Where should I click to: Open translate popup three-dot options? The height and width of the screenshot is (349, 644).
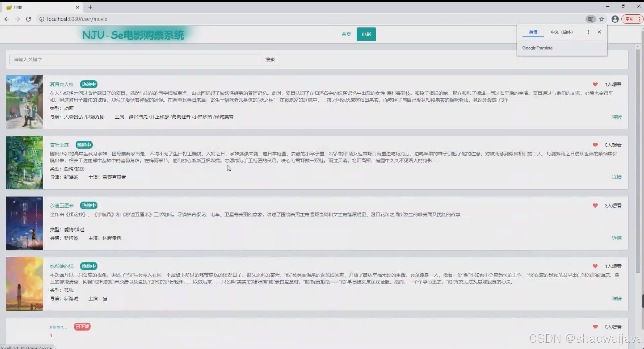588,32
